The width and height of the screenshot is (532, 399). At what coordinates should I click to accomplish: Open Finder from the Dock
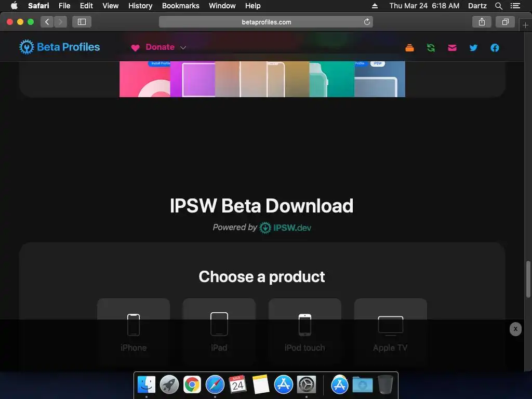[x=146, y=385]
